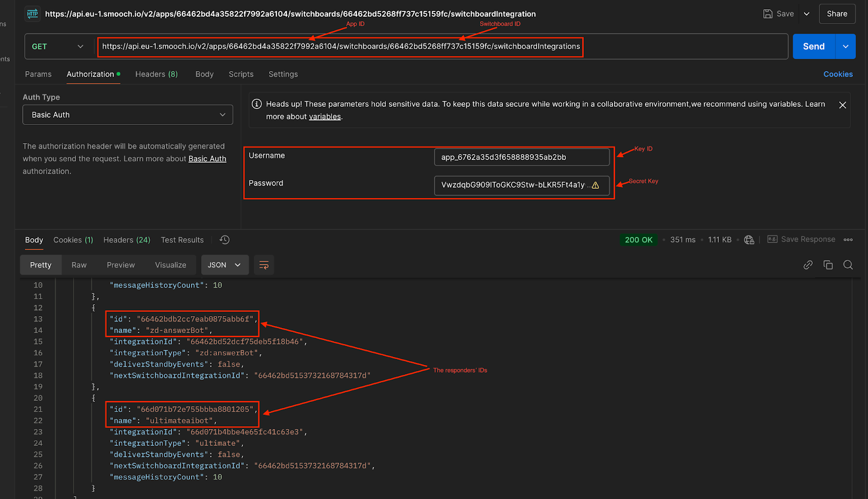
Task: Toggle the line wrap icon
Action: [x=264, y=265]
